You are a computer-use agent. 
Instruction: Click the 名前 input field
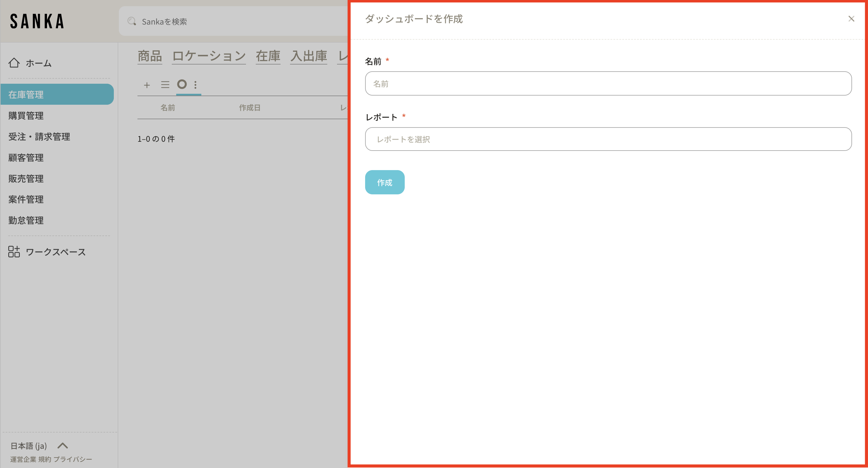tap(608, 84)
